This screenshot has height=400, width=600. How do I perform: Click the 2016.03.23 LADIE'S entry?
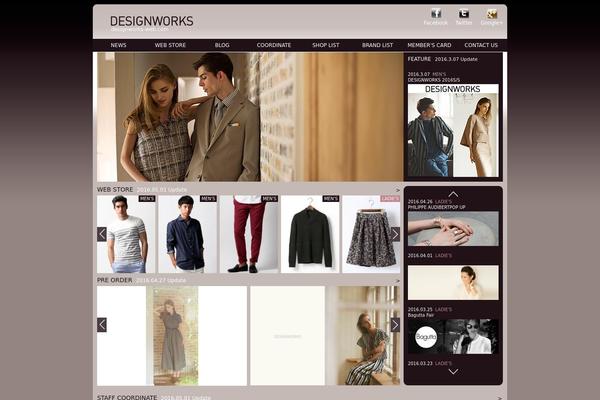tap(430, 363)
